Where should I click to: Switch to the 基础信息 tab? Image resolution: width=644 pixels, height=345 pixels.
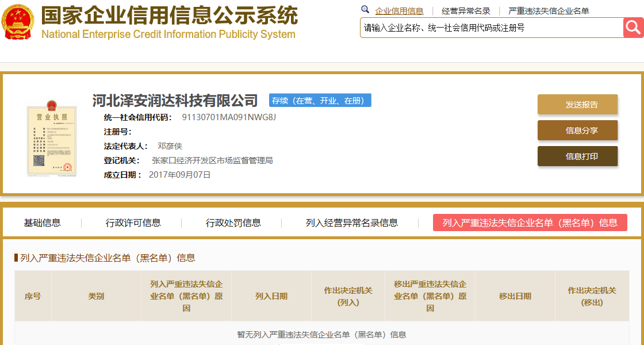click(42, 223)
